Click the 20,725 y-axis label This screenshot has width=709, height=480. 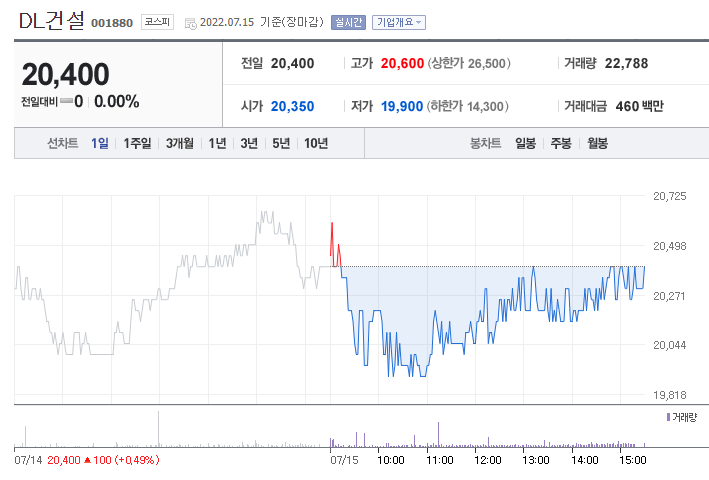(670, 196)
